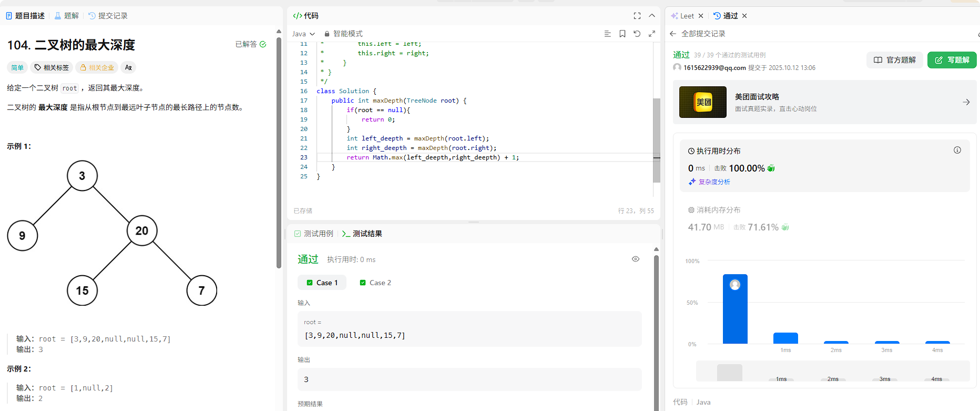Expand editor with diagonal arrows icon
This screenshot has height=411, width=980.
point(652,34)
